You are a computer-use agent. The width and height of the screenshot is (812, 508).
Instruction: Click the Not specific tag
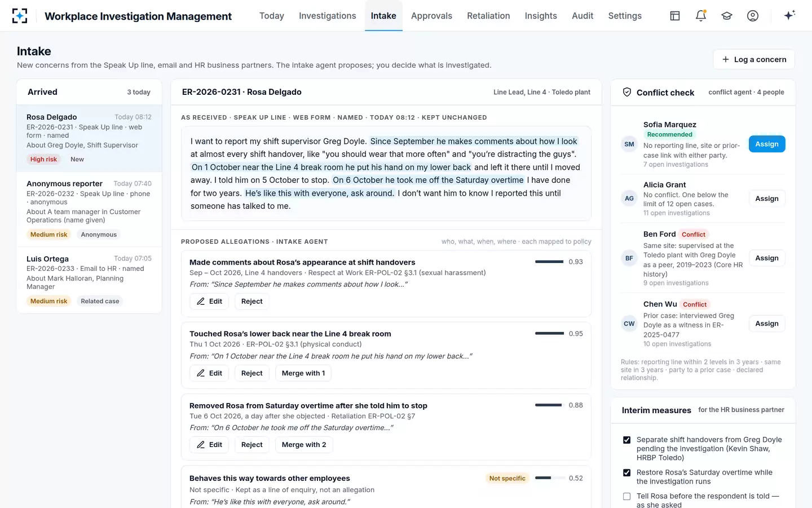(x=507, y=478)
